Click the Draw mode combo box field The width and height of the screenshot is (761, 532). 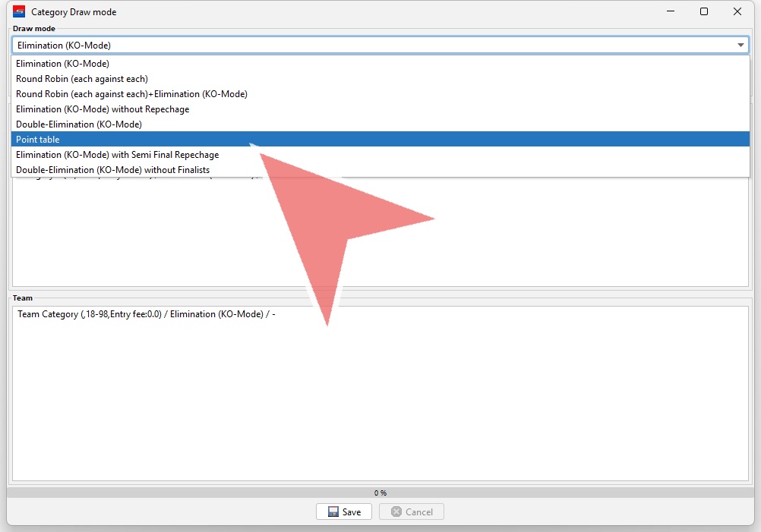click(372, 46)
